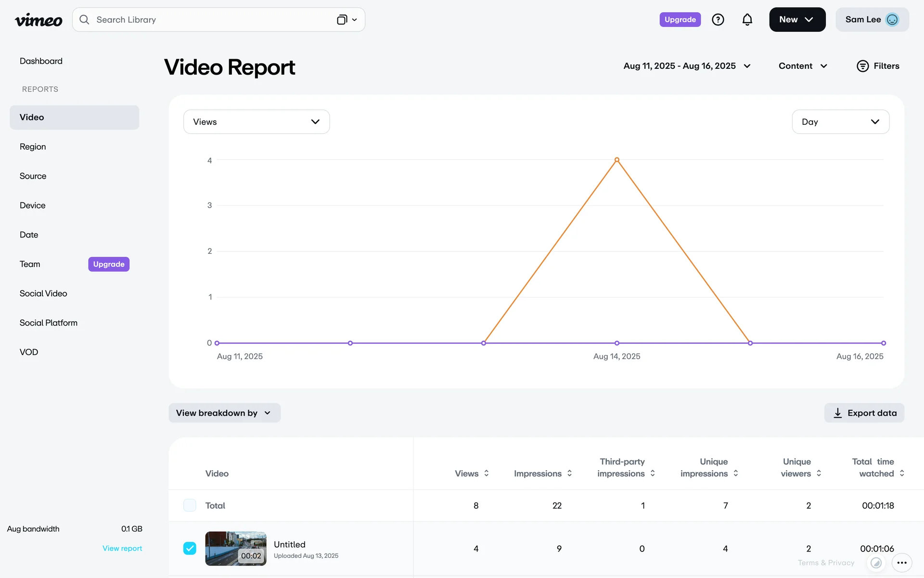Screen dimensions: 924x578
Task: Open the Day interval dropdown
Action: pos(840,122)
